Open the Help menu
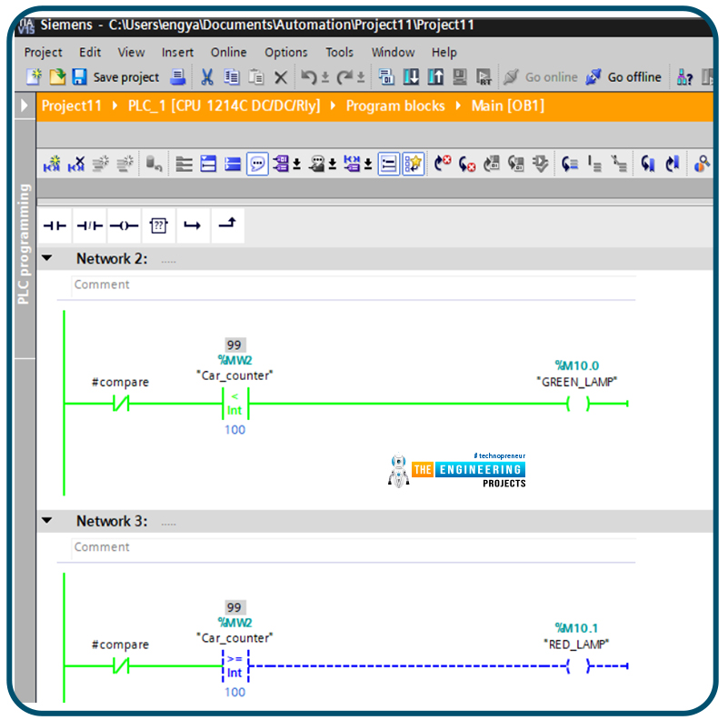Image resolution: width=728 pixels, height=720 pixels. pos(444,52)
